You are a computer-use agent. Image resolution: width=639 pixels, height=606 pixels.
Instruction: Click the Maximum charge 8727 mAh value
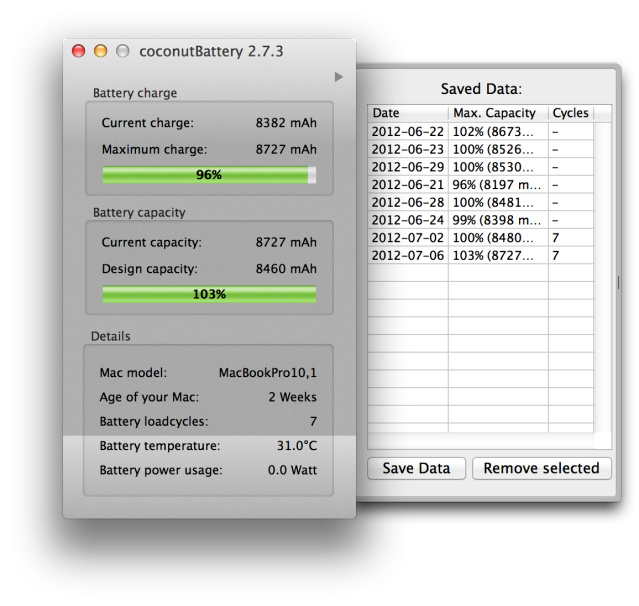point(286,149)
